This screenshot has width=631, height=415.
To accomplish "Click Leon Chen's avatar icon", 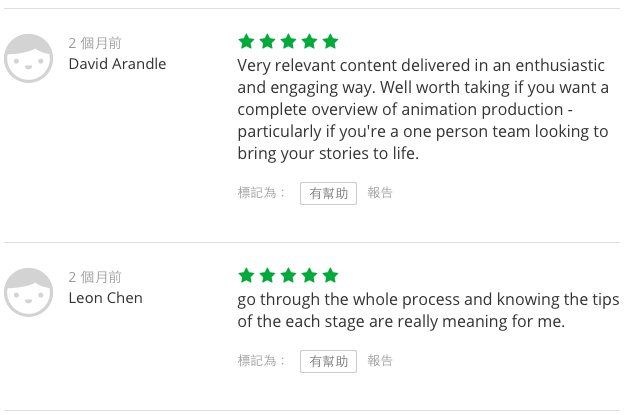I will click(29, 293).
